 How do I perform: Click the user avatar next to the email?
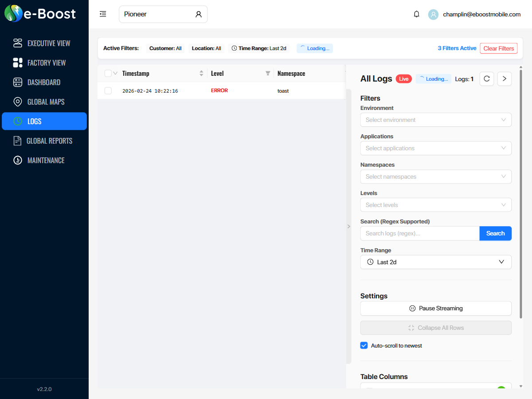[433, 14]
